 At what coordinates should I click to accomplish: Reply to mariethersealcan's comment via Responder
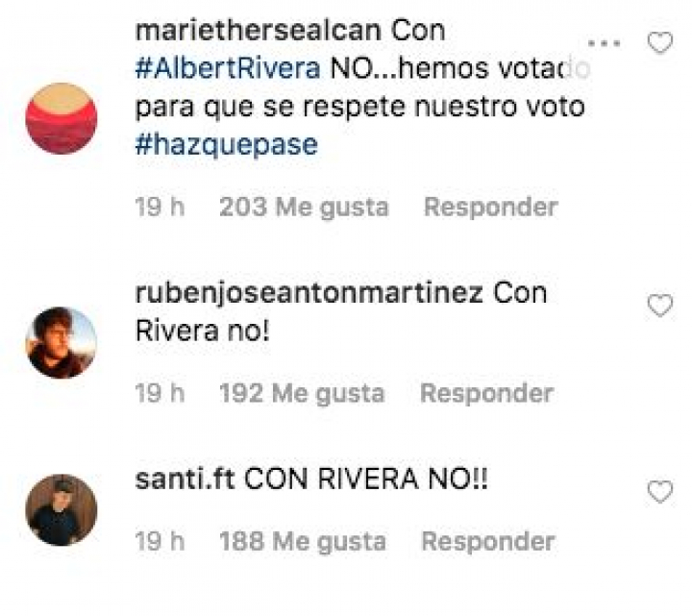[491, 207]
